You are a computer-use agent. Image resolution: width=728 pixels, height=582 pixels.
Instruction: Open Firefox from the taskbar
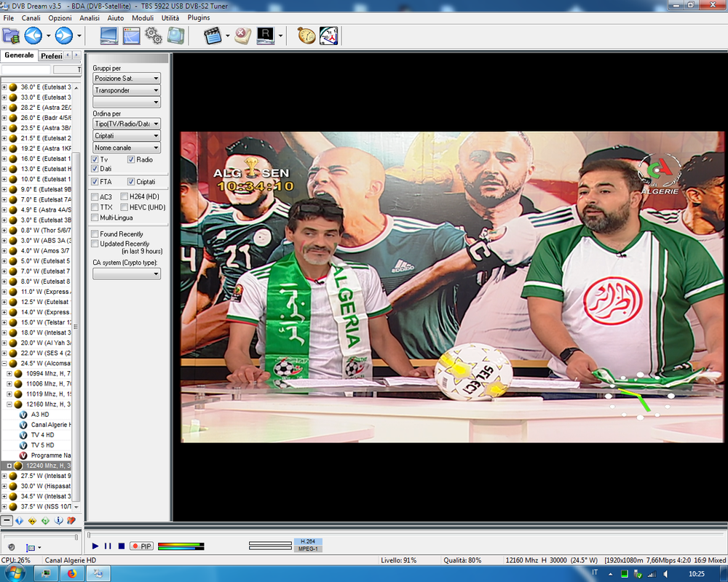coord(72,574)
